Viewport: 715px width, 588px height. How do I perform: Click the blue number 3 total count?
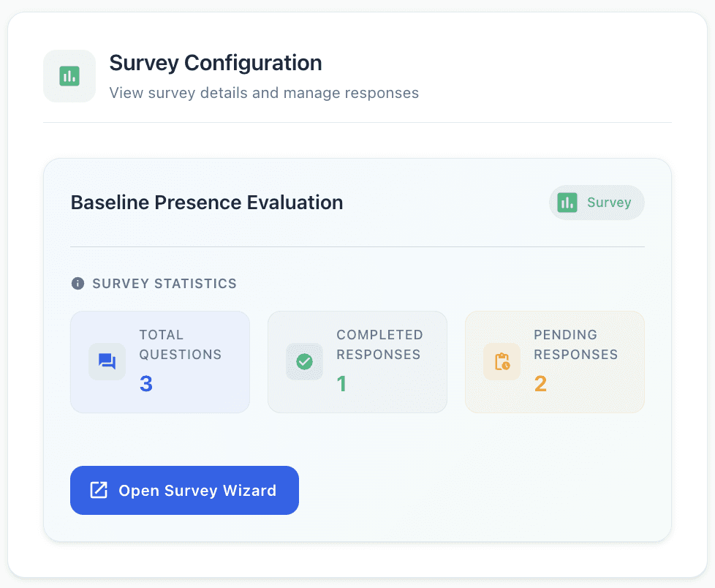(x=145, y=383)
